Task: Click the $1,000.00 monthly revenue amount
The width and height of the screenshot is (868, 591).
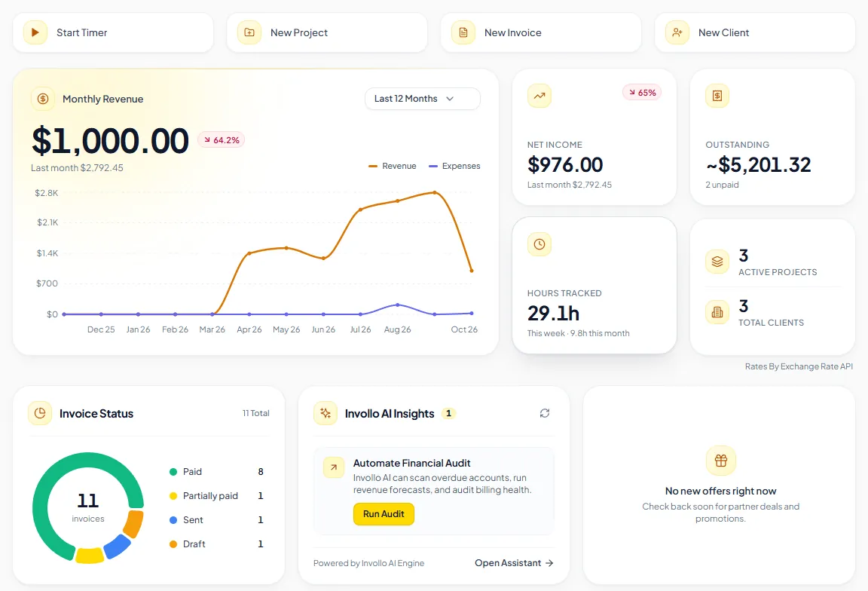Action: [x=110, y=141]
